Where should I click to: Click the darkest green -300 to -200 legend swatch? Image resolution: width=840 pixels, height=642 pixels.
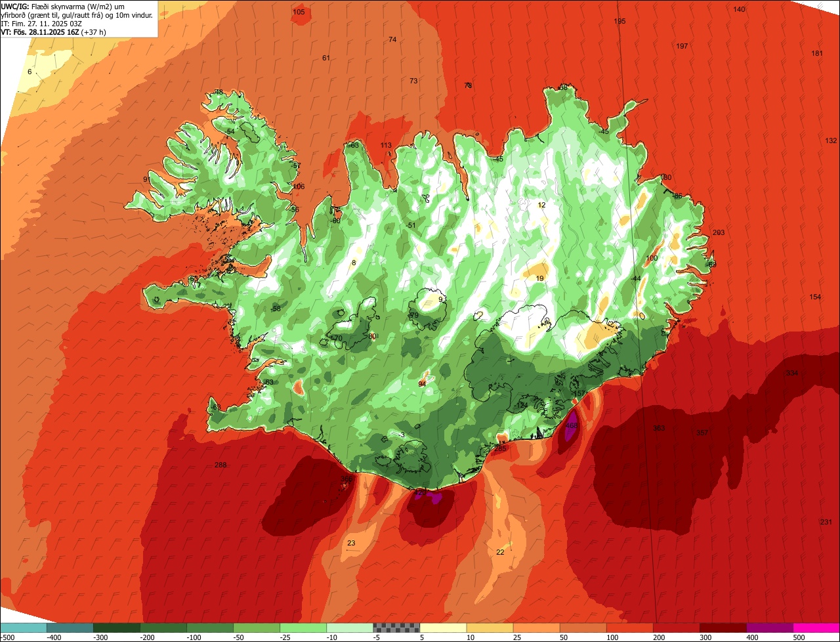(117, 628)
